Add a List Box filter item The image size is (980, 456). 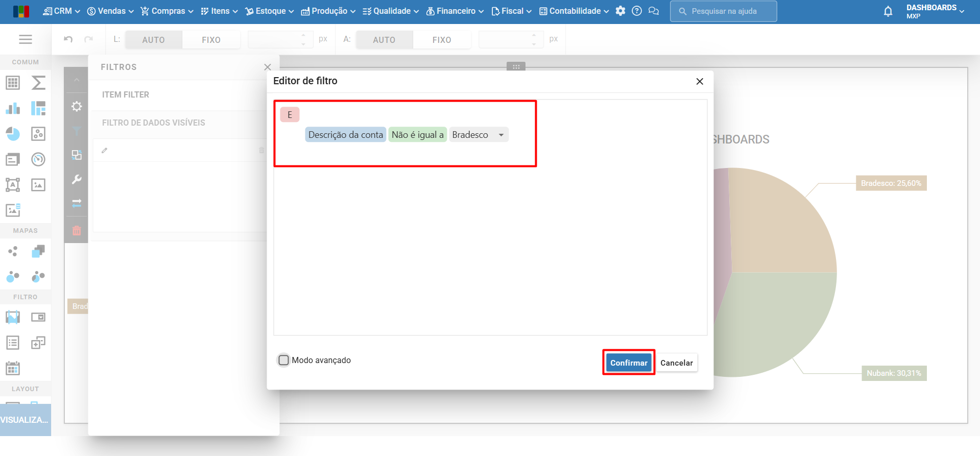click(x=13, y=343)
